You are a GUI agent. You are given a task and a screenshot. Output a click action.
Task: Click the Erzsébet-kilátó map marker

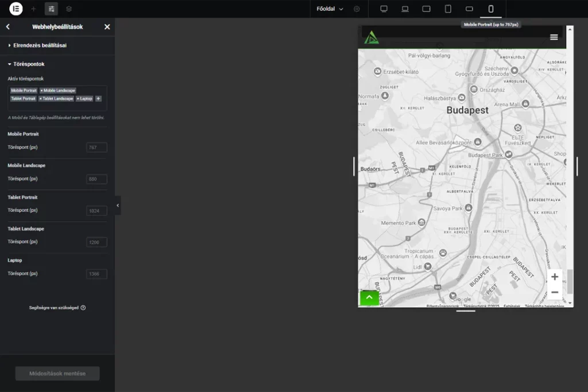point(378,71)
